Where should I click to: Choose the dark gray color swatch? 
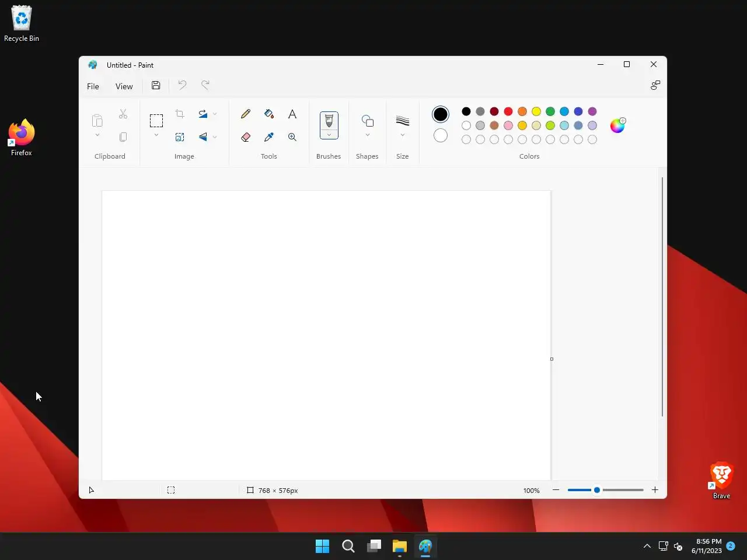pos(480,111)
